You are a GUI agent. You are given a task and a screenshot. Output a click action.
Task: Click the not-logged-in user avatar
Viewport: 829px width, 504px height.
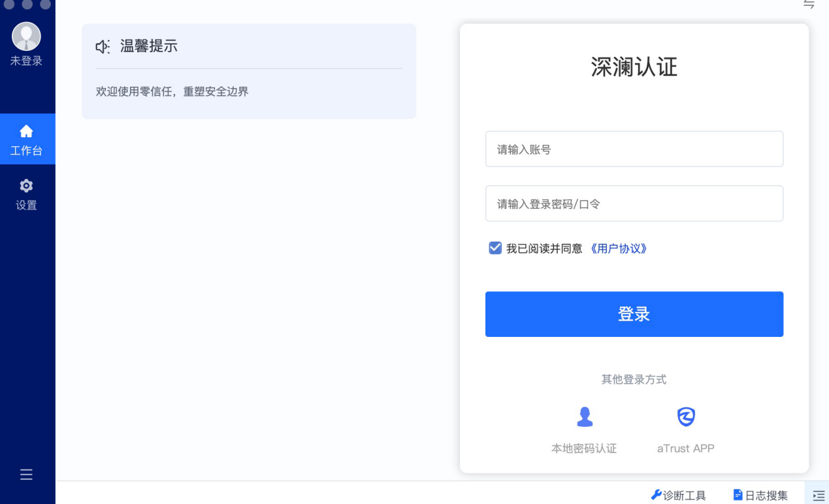click(x=26, y=37)
